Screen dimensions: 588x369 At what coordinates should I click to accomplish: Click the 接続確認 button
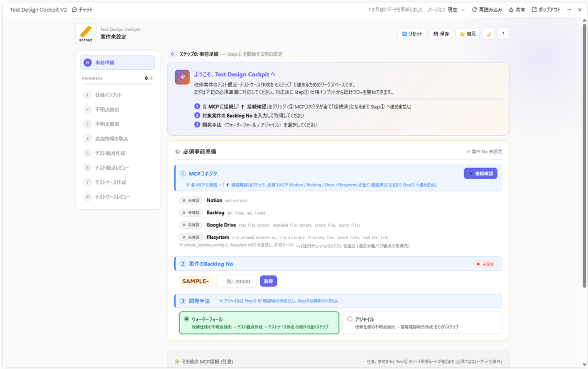(480, 174)
